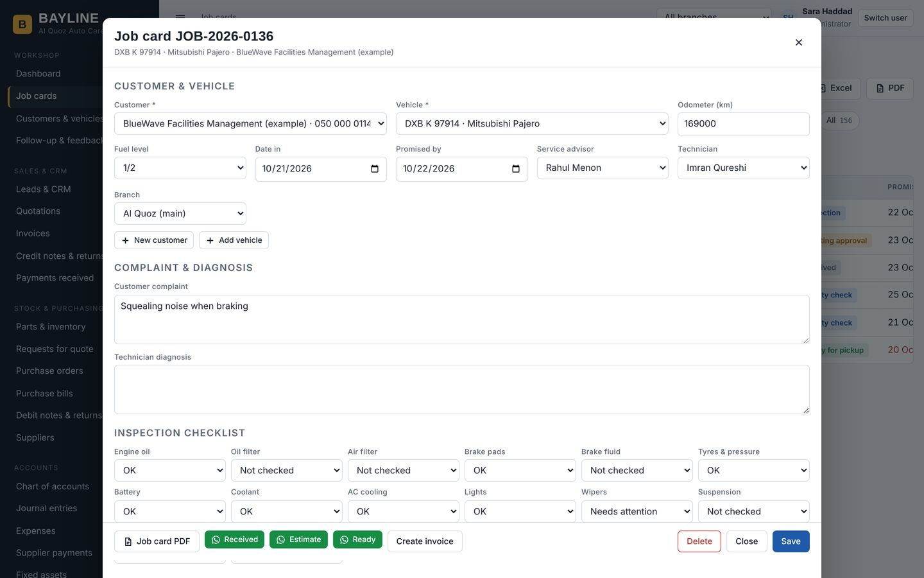The height and width of the screenshot is (578, 924).
Task: Click the Bayline logo icon
Action: pyautogui.click(x=22, y=24)
